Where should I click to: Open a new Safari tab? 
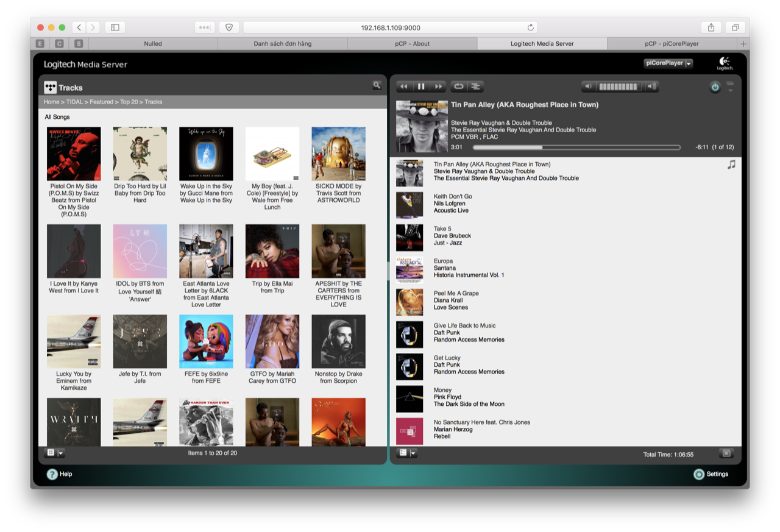pos(743,44)
